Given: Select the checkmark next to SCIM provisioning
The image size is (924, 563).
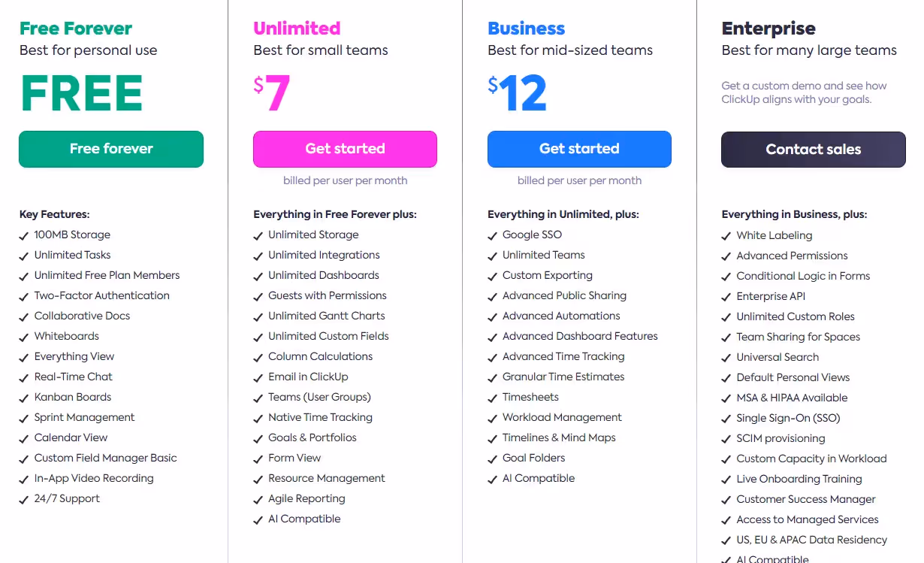Looking at the screenshot, I should [x=726, y=438].
